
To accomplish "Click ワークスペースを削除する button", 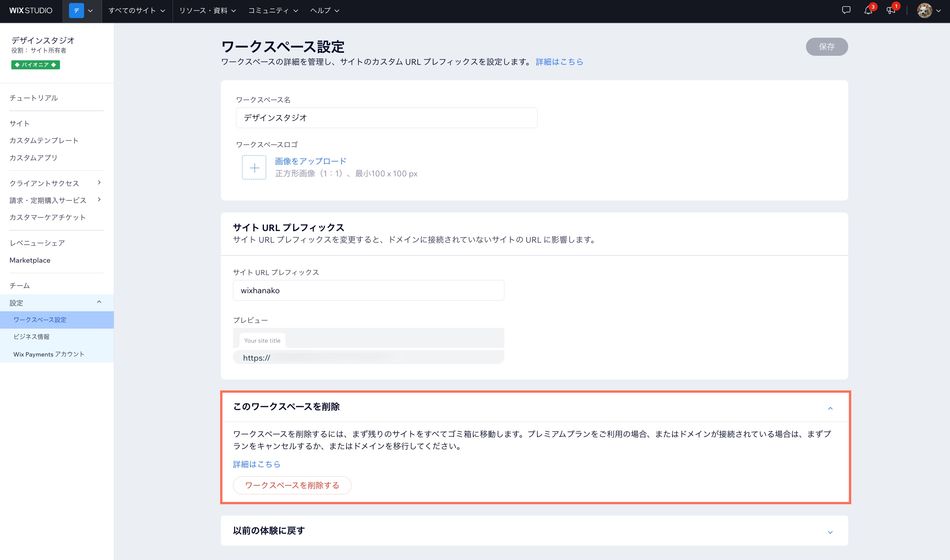I will tap(292, 485).
